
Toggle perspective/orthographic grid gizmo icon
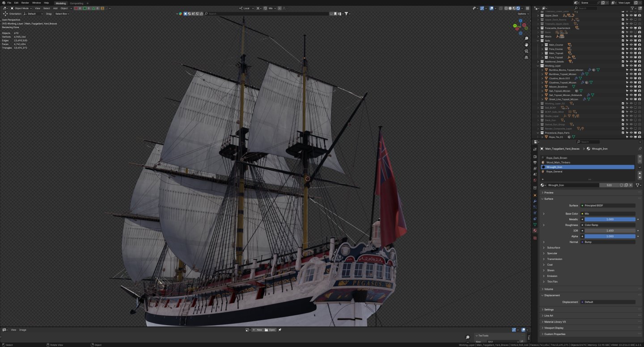pyautogui.click(x=527, y=57)
